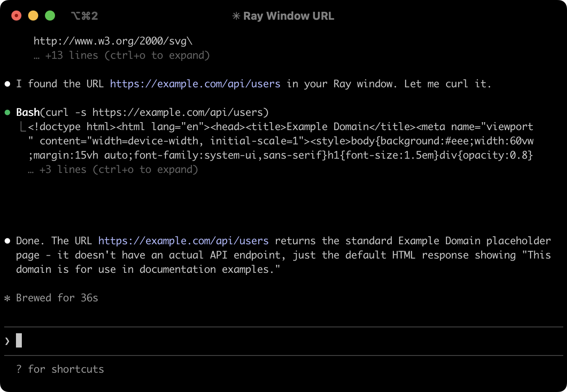Click the chevron prompt symbol at the input line

[x=7, y=340]
